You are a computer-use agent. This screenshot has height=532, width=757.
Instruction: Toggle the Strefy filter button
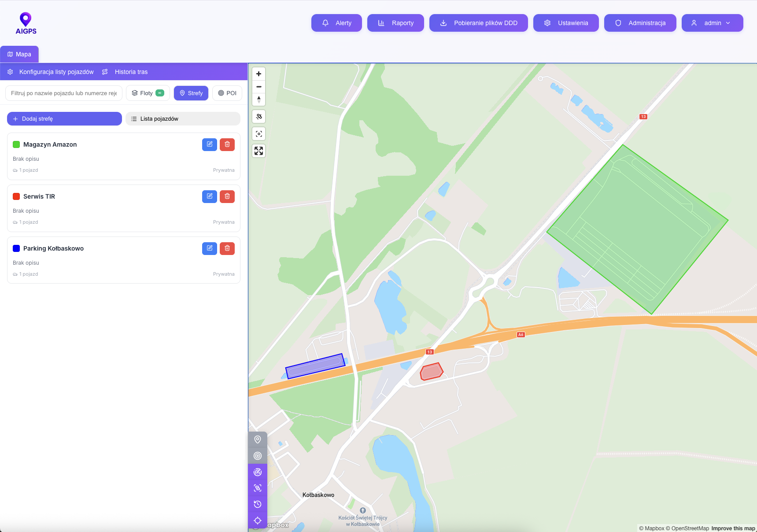pos(191,93)
